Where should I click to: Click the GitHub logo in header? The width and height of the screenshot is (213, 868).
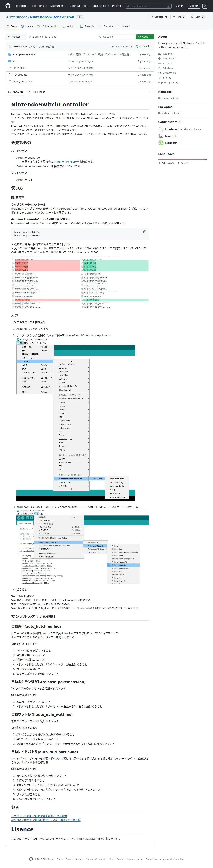click(x=8, y=6)
